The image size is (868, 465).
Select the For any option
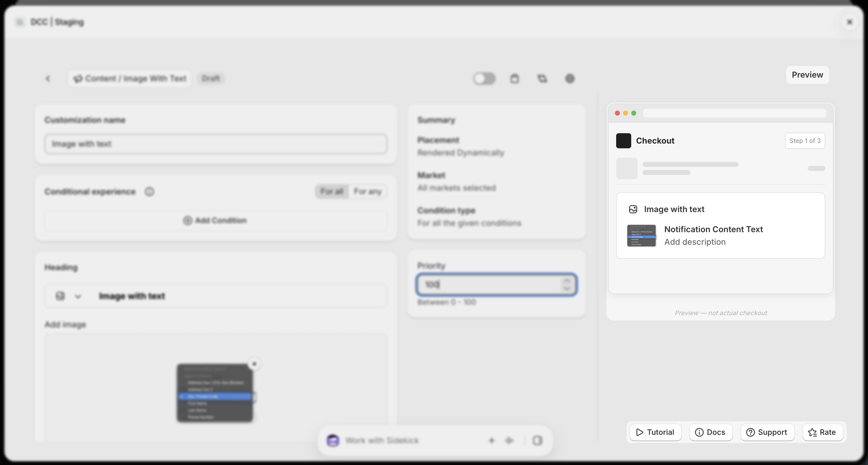(368, 192)
